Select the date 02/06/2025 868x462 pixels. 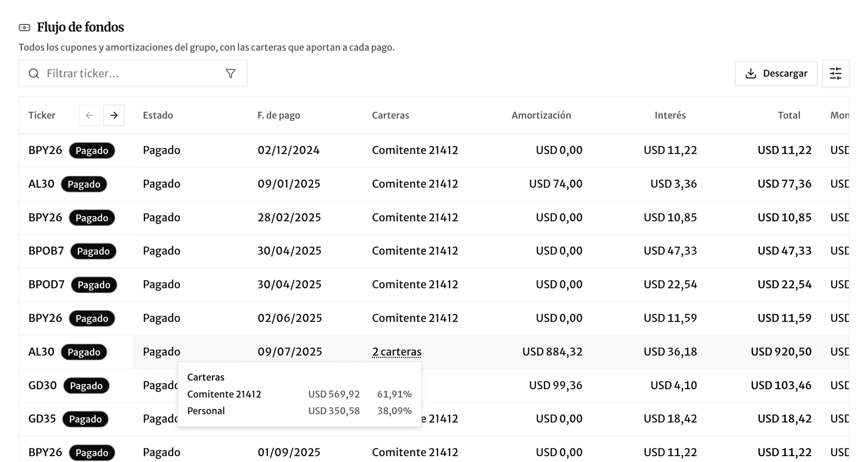pos(290,318)
